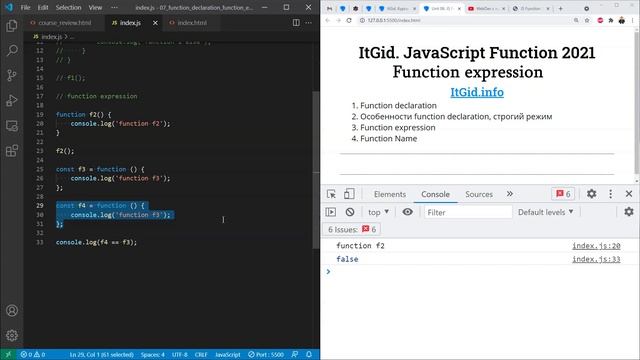
Task: Open errors and warnings in status bar
Action: (x=33, y=354)
